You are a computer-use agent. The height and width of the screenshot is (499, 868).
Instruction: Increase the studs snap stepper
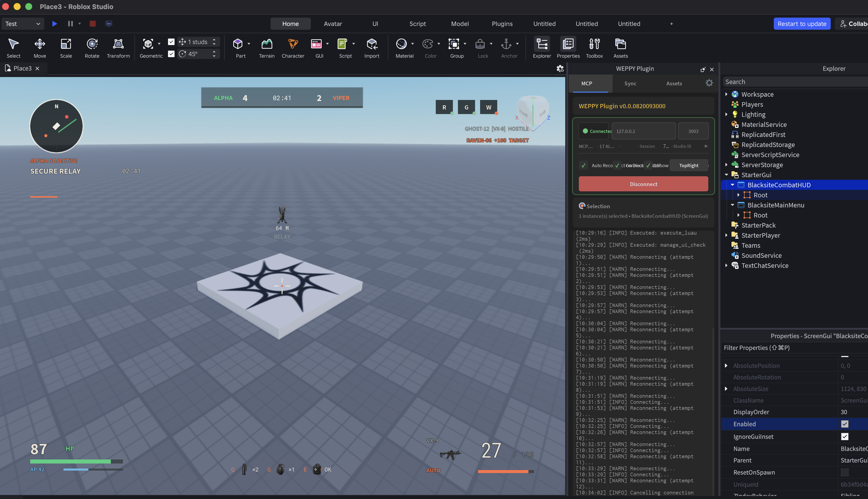pos(214,40)
